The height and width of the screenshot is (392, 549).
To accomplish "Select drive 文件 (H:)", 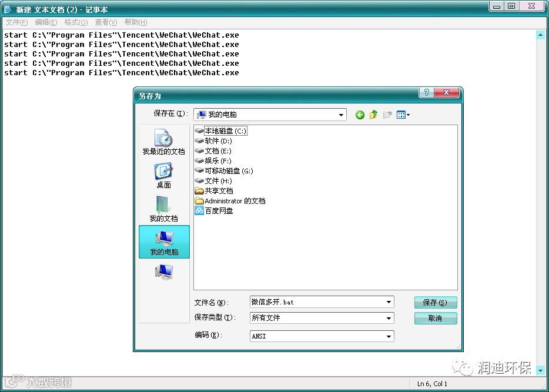I will tap(213, 181).
